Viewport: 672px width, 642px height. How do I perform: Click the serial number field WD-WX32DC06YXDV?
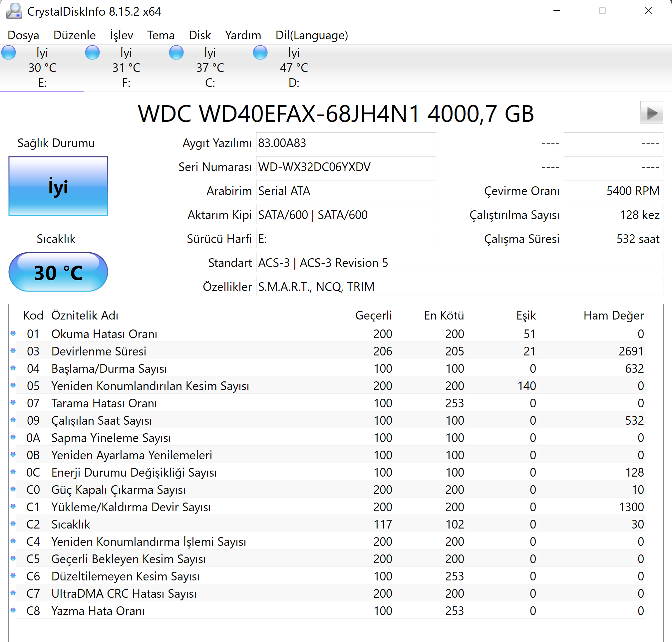(x=346, y=167)
